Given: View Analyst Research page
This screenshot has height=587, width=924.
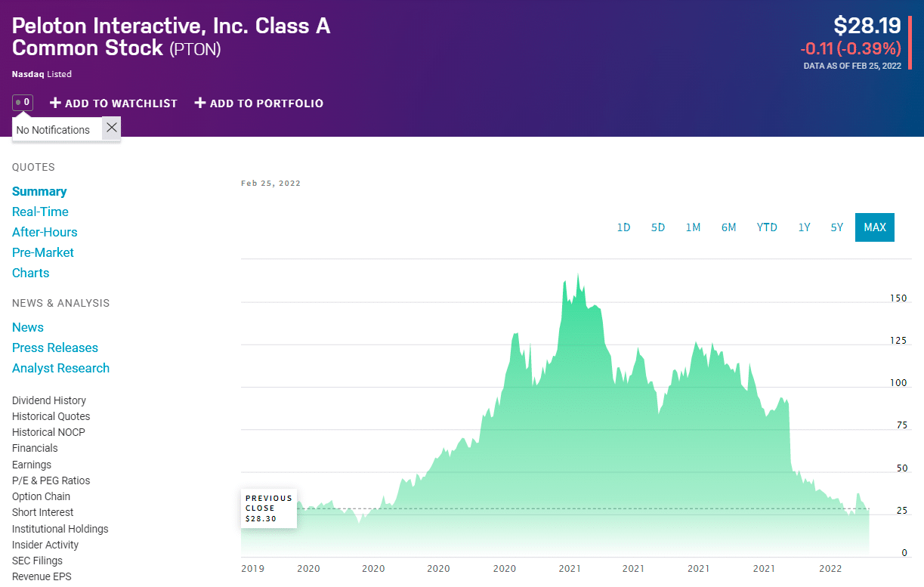Looking at the screenshot, I should (60, 368).
